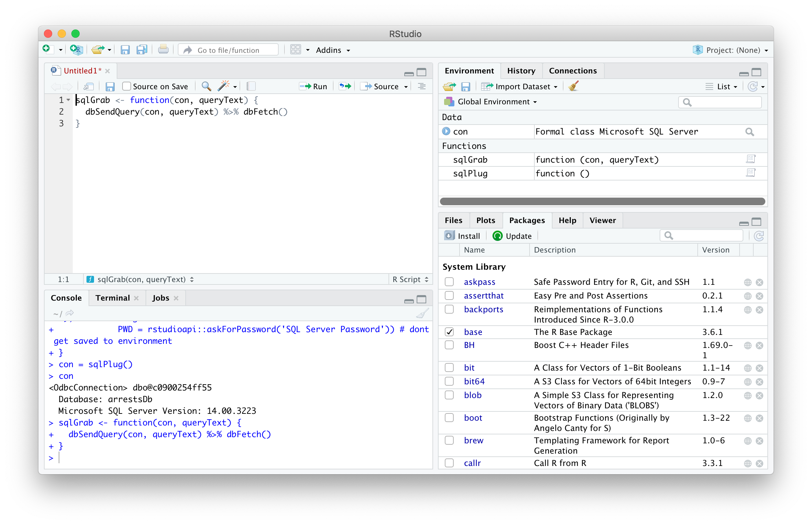Switch to the Terminal tab

pyautogui.click(x=113, y=298)
